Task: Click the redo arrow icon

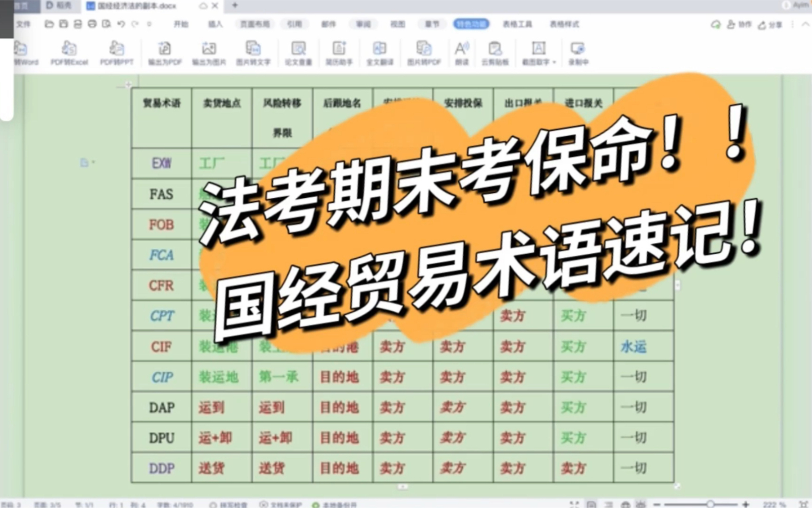Action: coord(135,24)
